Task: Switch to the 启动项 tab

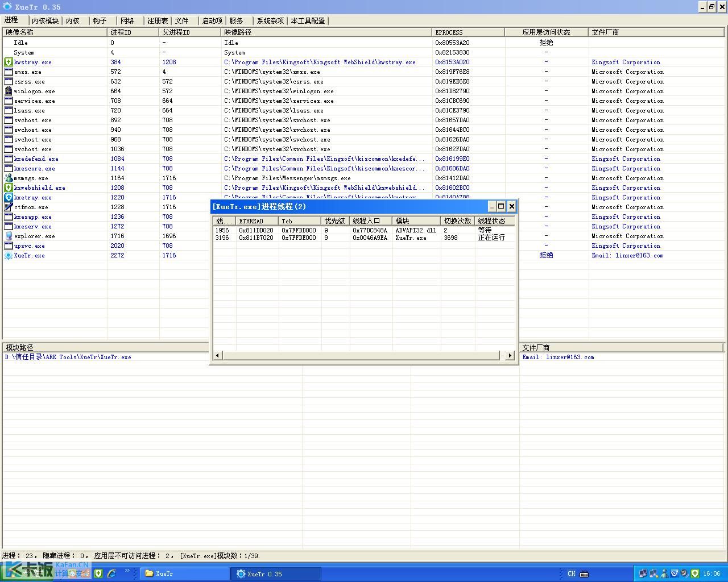Action: [212, 20]
